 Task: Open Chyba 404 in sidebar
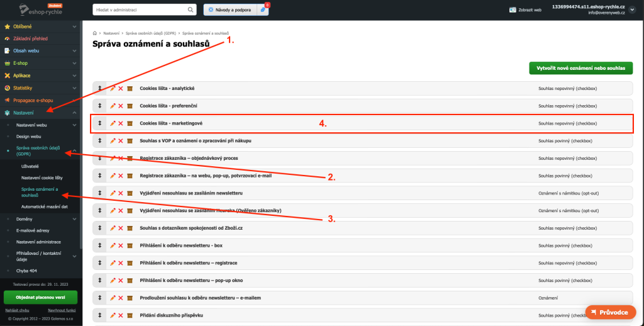(26, 271)
